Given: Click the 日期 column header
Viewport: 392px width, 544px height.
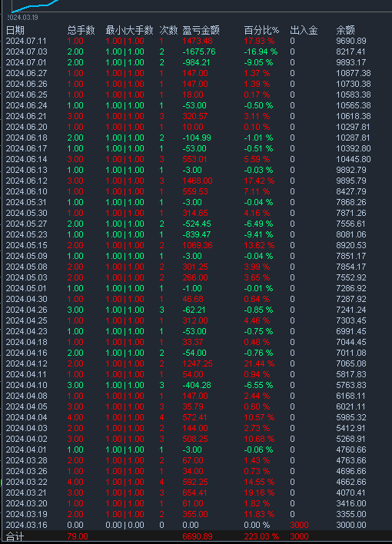Looking at the screenshot, I should 15,30.
